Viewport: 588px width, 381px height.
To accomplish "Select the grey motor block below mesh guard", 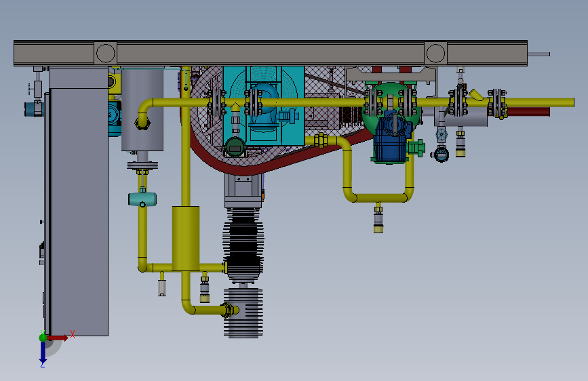I will tap(243, 191).
